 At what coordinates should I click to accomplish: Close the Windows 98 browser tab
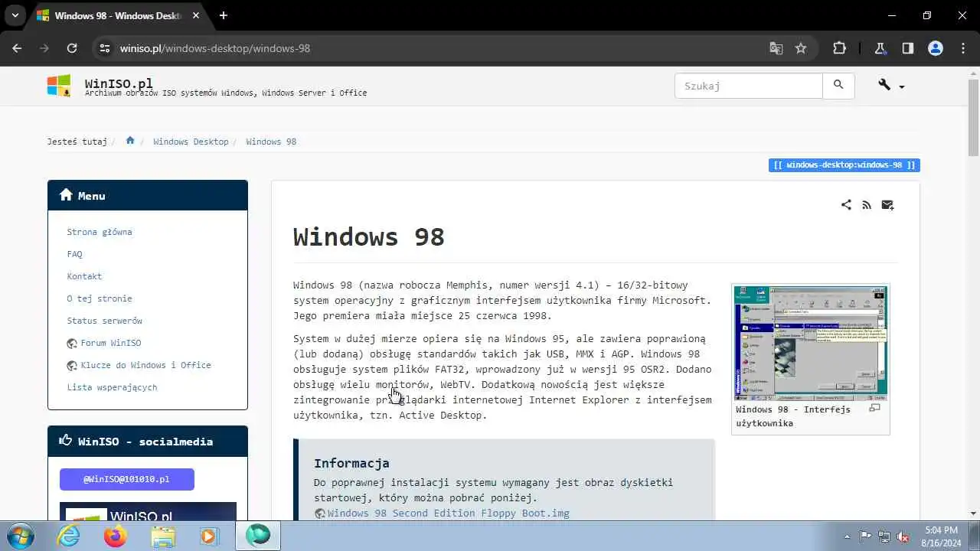click(x=195, y=15)
